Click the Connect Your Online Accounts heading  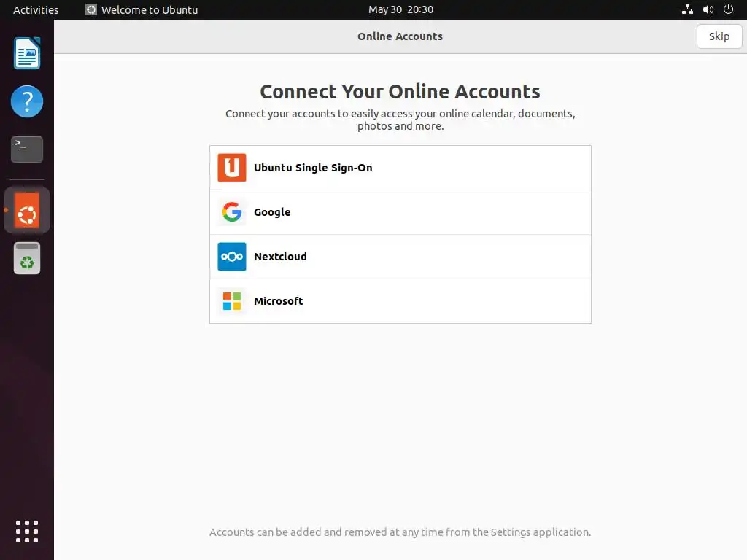(400, 91)
